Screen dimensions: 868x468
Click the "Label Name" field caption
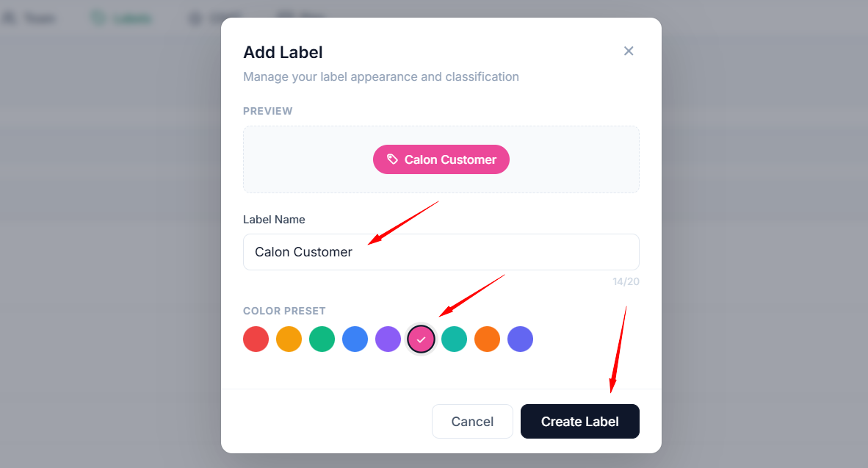[x=274, y=219]
